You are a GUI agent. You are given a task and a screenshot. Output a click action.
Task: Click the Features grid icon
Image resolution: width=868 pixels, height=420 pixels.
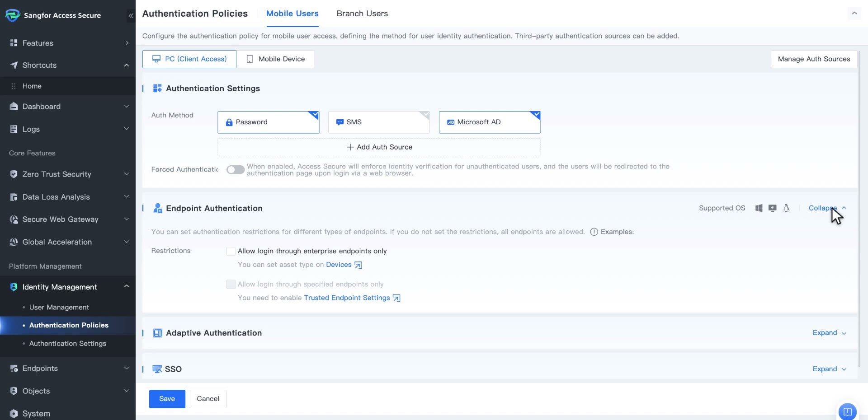14,43
